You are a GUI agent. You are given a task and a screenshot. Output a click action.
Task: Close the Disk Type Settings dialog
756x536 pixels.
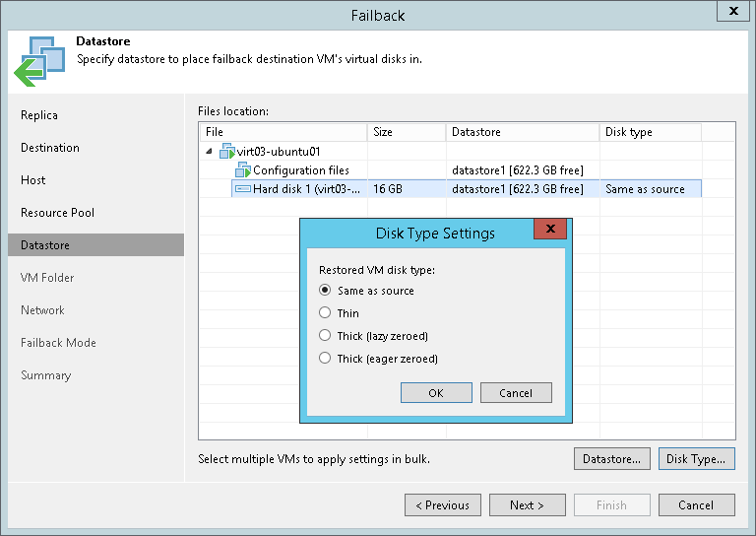pos(550,229)
